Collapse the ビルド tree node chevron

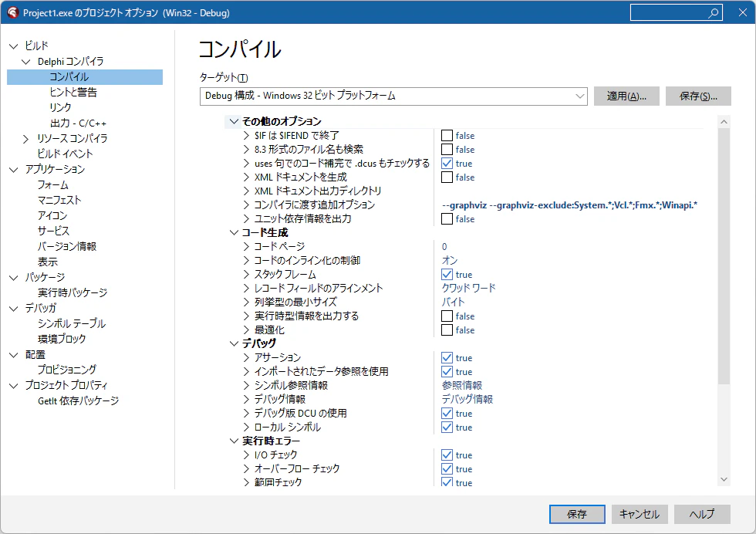coord(14,46)
